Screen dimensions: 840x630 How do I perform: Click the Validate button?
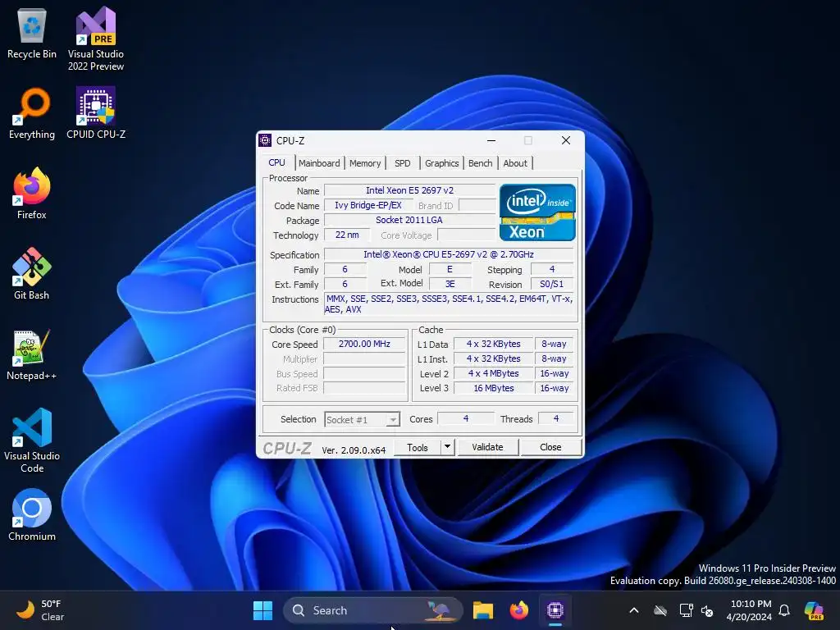pyautogui.click(x=487, y=447)
